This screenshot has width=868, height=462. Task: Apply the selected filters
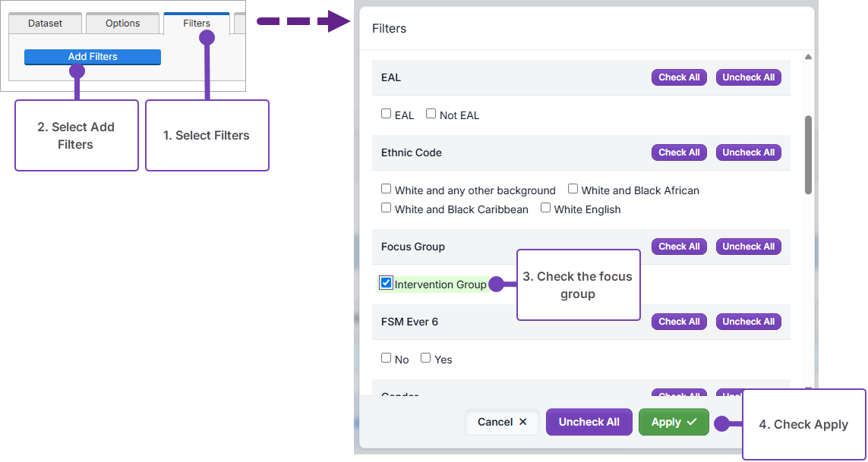[674, 423]
